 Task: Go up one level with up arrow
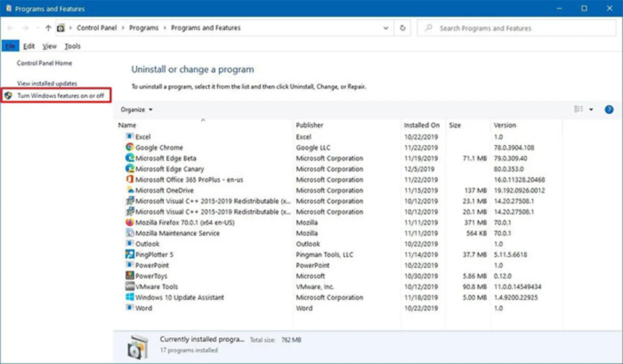(48, 28)
